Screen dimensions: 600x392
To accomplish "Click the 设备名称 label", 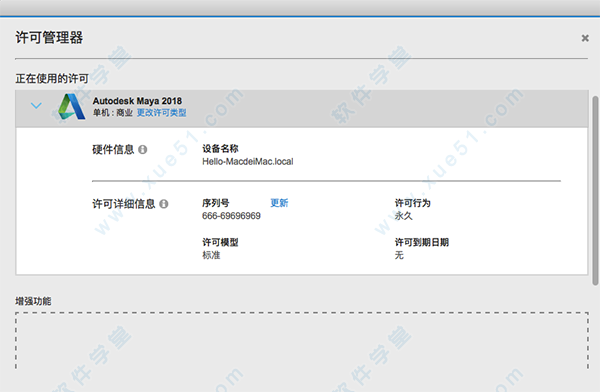I will click(220, 149).
